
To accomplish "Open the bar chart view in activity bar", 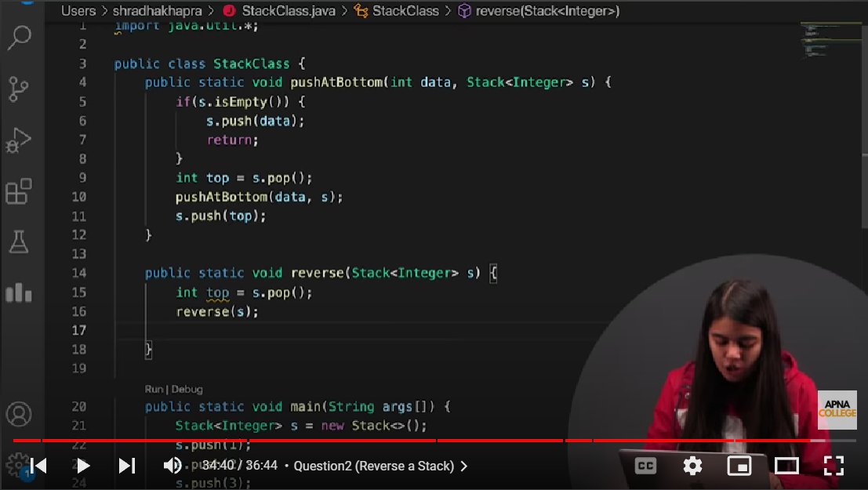I will point(19,292).
